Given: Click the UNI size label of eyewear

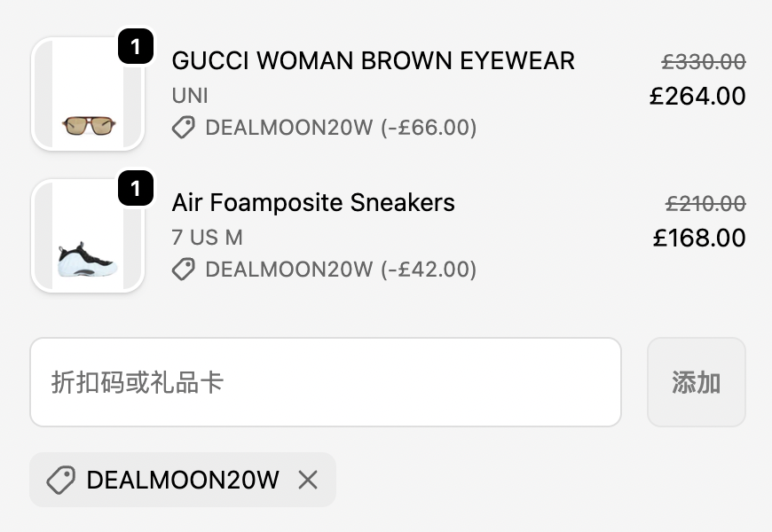Looking at the screenshot, I should tap(190, 96).
